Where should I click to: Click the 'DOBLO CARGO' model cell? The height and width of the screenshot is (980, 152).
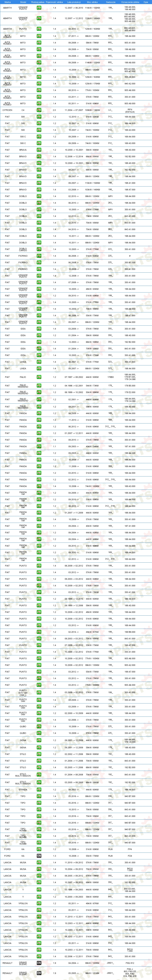[23, 249]
